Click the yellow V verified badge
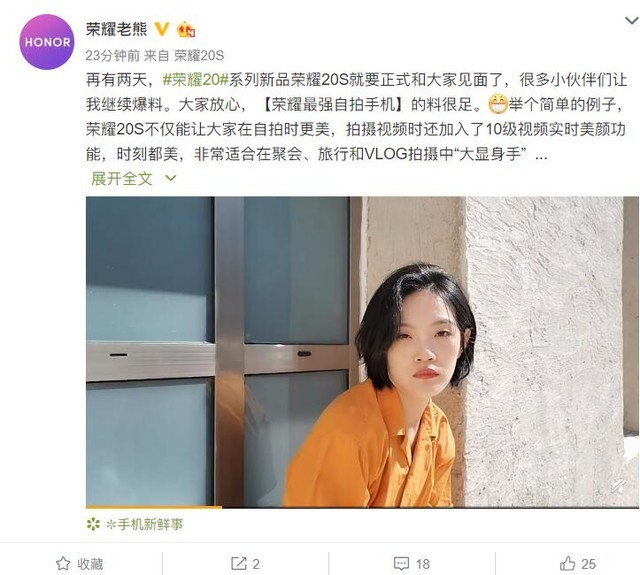 click(x=162, y=29)
